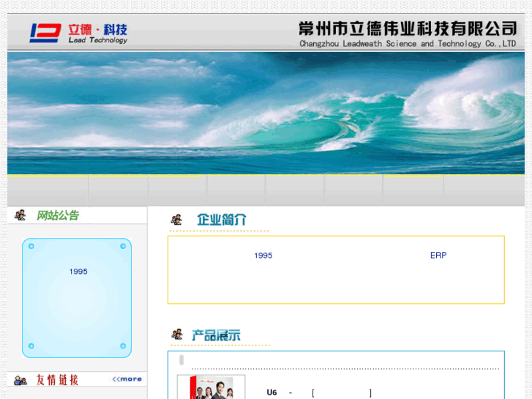
Task: Open the U6 product thumbnail image
Action: (x=211, y=387)
